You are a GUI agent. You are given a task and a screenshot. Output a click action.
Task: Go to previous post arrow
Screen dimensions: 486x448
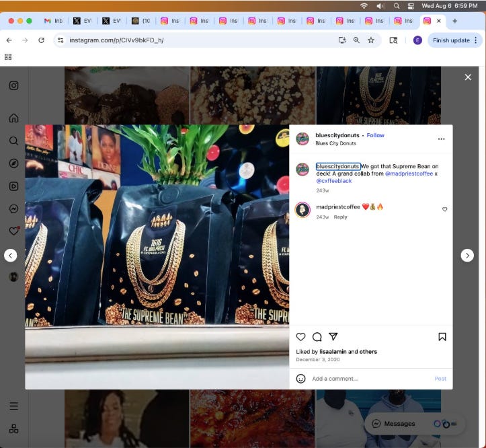click(x=11, y=256)
